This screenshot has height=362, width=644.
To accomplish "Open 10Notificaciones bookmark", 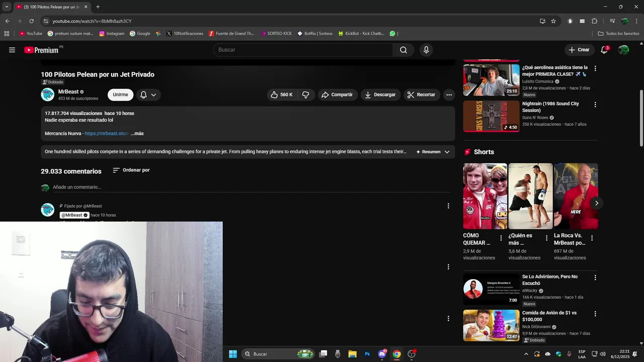I will click(x=185, y=34).
